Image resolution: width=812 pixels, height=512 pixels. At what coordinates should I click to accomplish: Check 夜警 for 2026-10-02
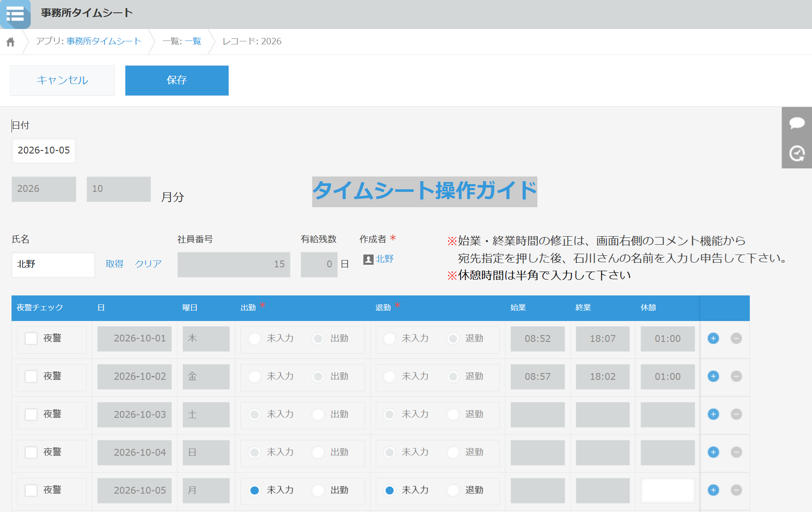31,376
